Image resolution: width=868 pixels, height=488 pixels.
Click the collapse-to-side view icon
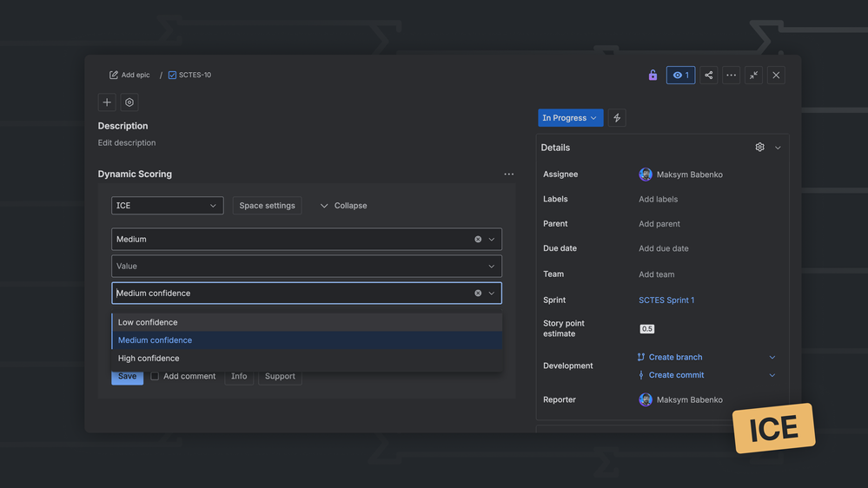pyautogui.click(x=754, y=76)
